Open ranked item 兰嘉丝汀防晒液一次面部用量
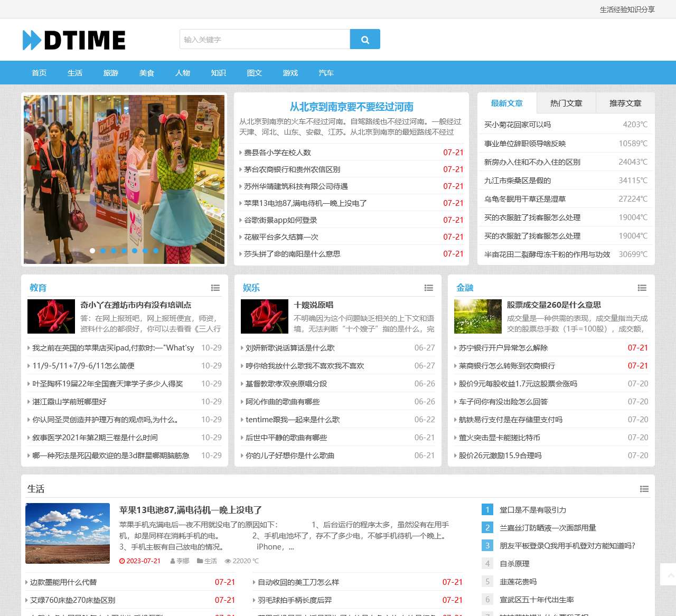The image size is (676, 616). click(x=548, y=528)
